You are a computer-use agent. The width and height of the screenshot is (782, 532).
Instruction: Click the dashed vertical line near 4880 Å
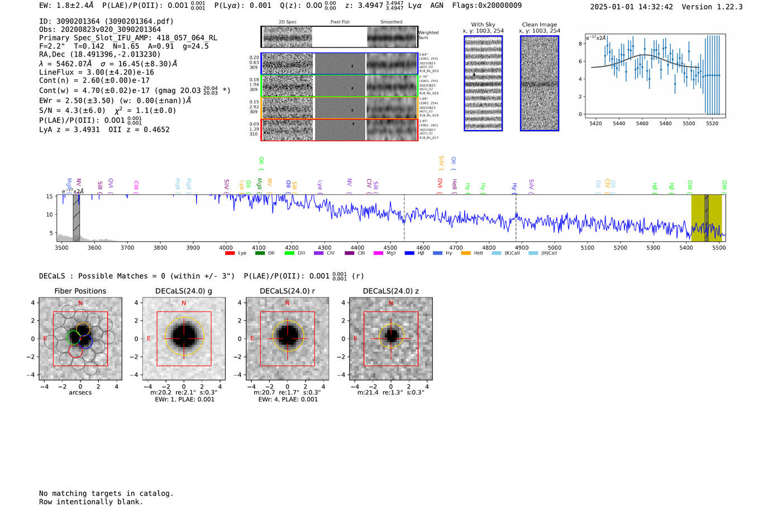click(x=516, y=218)
